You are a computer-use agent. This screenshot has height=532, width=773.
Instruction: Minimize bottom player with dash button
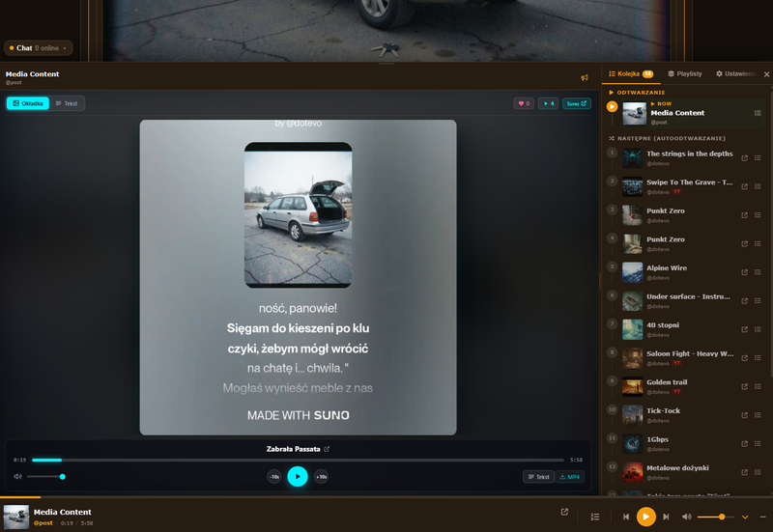(x=762, y=517)
